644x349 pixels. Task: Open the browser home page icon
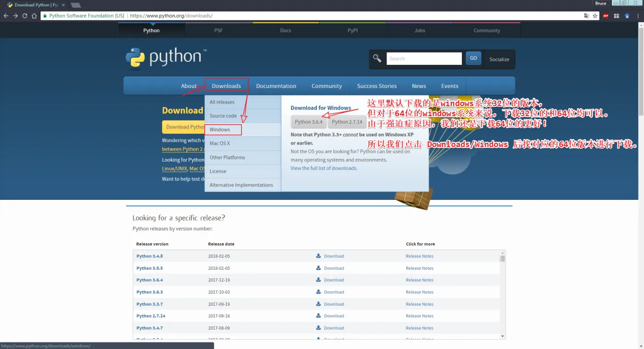tap(34, 16)
